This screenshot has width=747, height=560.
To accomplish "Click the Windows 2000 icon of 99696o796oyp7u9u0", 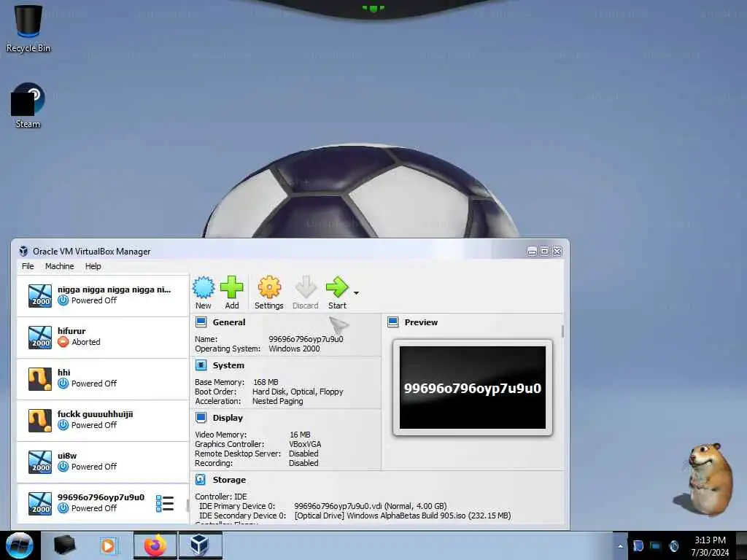I will pos(40,503).
